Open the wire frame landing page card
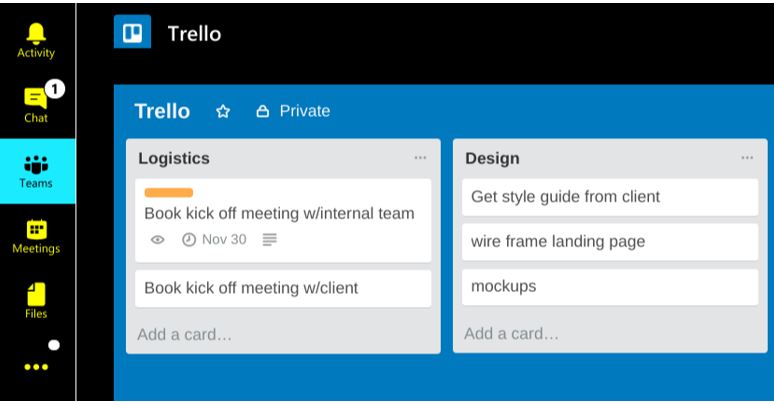Viewport: 774px width, 405px height. (610, 242)
